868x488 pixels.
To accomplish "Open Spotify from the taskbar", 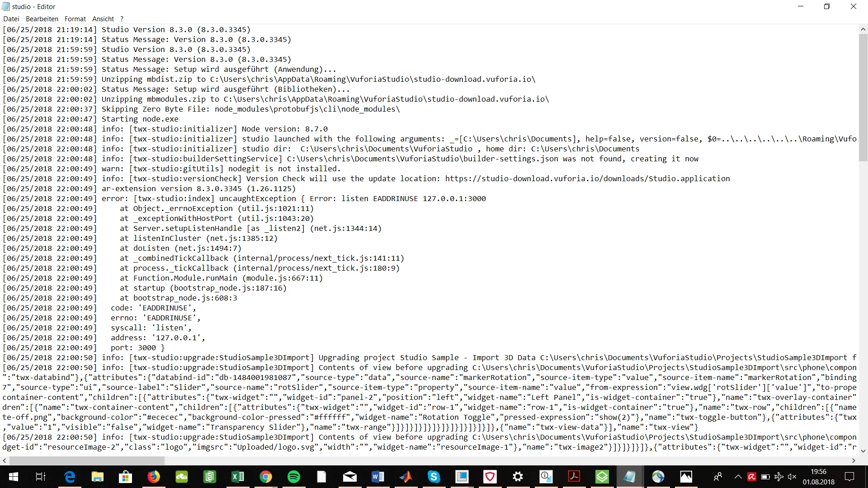I will [x=294, y=477].
